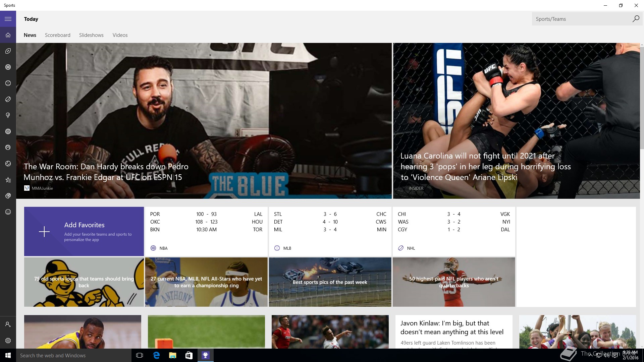Open Task View on the taskbar

(x=140, y=355)
